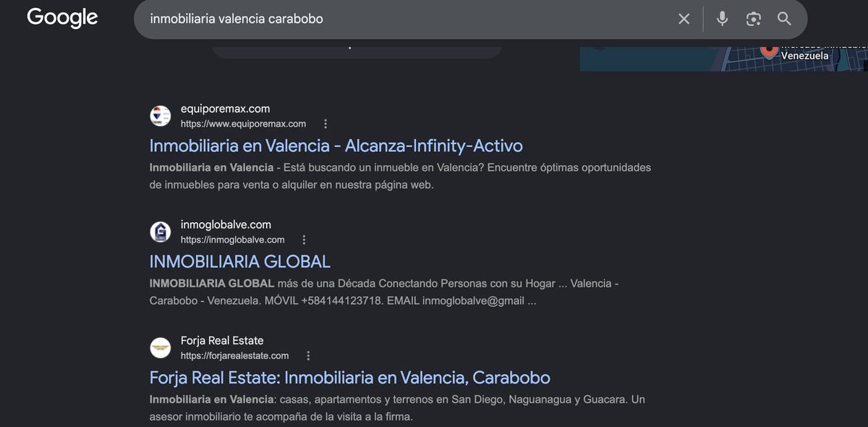Open Google Lens image search icon
Screen dimensions: 868x427
click(x=753, y=19)
